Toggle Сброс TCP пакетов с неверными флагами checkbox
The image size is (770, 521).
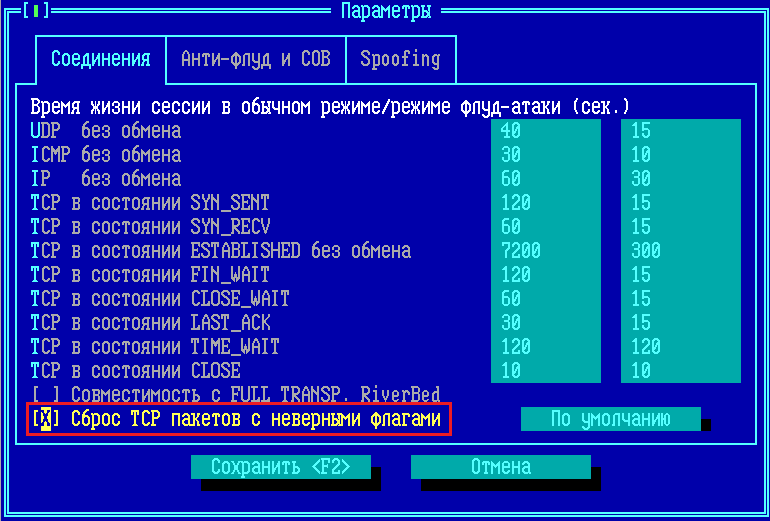(x=45, y=420)
